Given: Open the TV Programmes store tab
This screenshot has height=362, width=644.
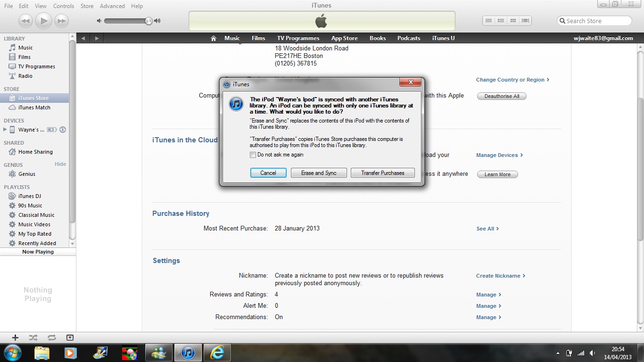Looking at the screenshot, I should tap(298, 38).
